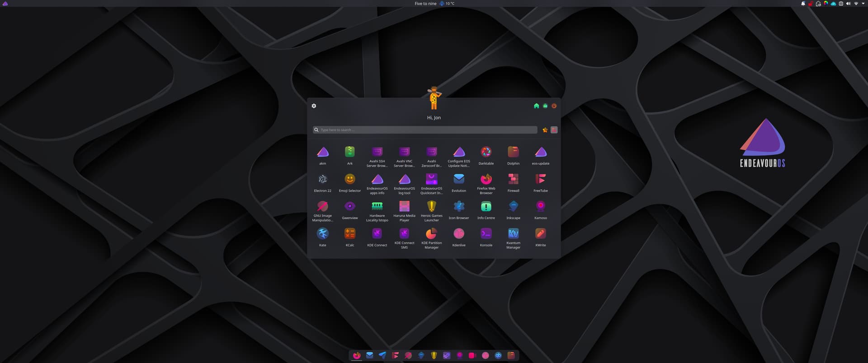Launch Icon Browser
This screenshot has width=868, height=363.
click(x=459, y=211)
